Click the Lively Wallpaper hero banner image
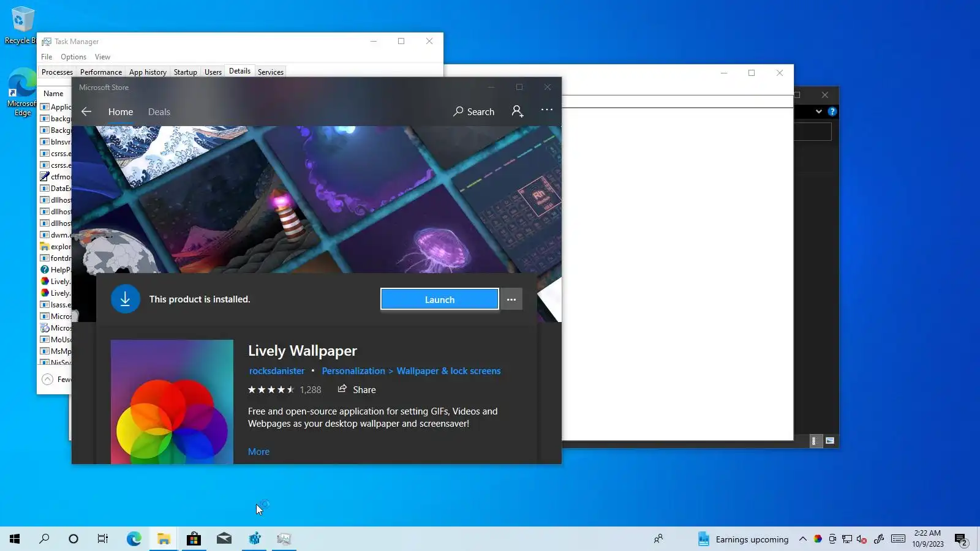The image size is (980, 551). (x=317, y=199)
